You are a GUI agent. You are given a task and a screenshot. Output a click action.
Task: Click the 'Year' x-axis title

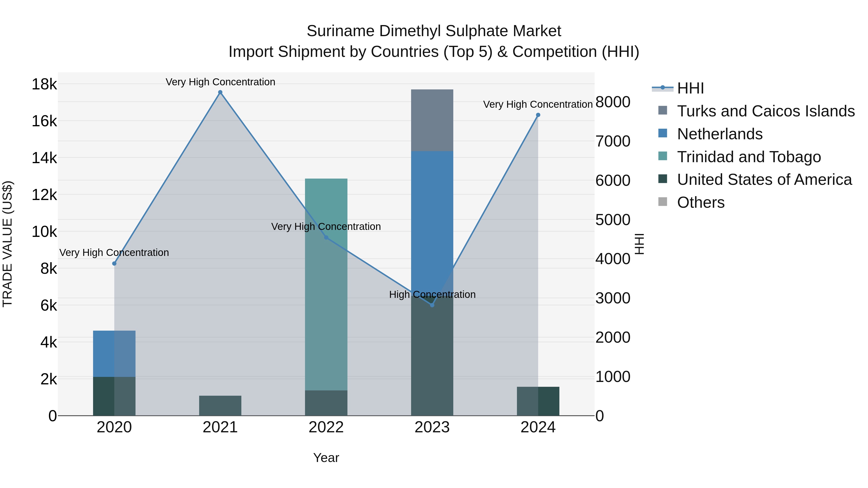326,458
